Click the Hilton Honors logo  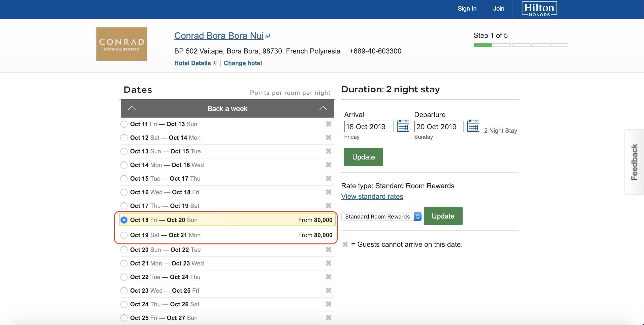pos(539,9)
